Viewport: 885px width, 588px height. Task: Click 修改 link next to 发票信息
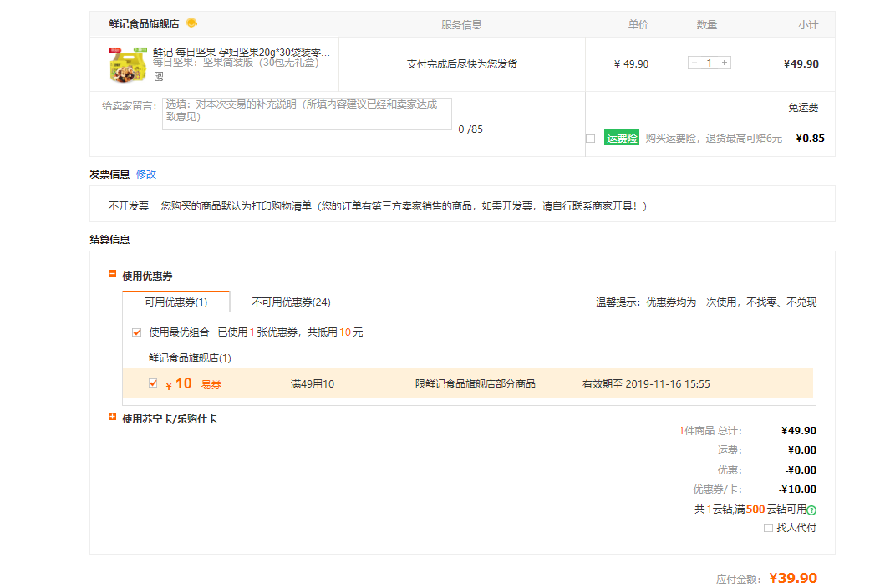tap(146, 175)
